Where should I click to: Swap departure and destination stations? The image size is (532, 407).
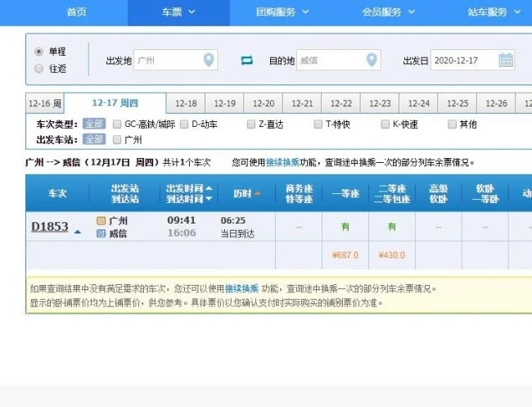coord(246,61)
